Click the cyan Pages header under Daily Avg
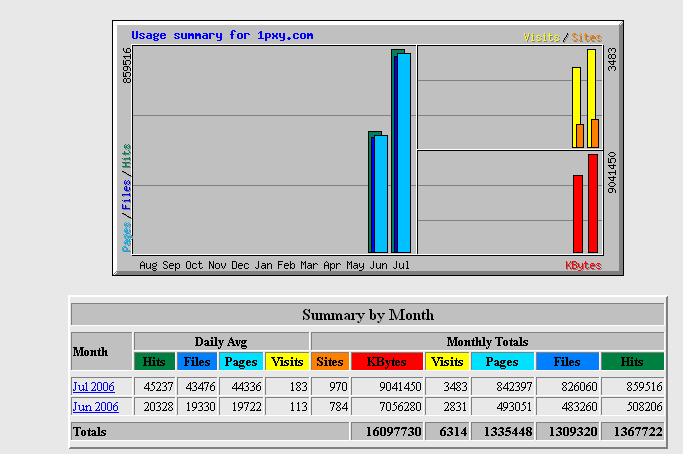 click(x=242, y=362)
